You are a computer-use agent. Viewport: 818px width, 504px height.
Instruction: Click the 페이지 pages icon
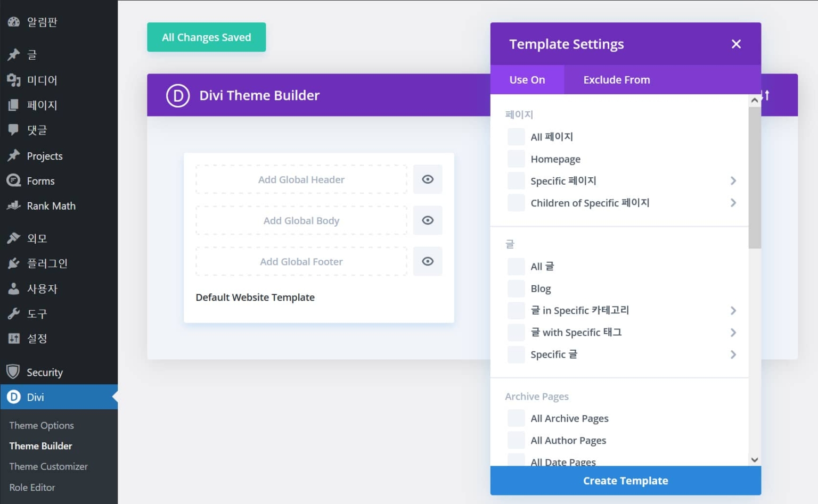point(14,105)
